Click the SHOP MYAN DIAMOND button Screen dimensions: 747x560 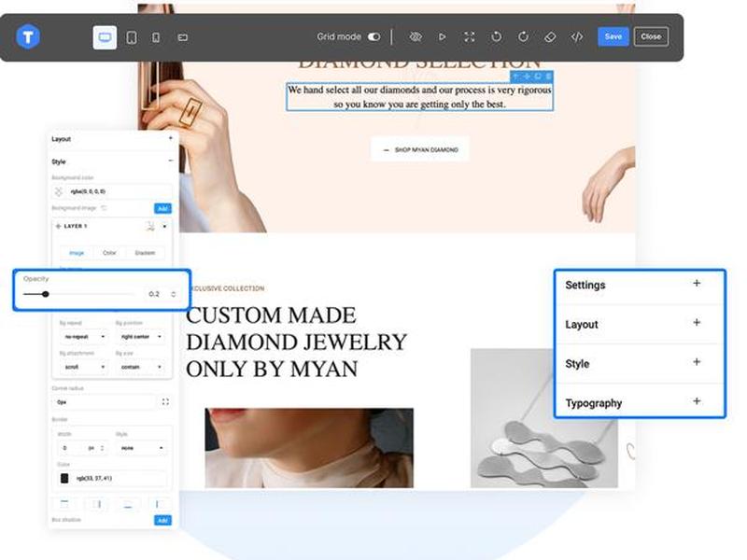[419, 149]
